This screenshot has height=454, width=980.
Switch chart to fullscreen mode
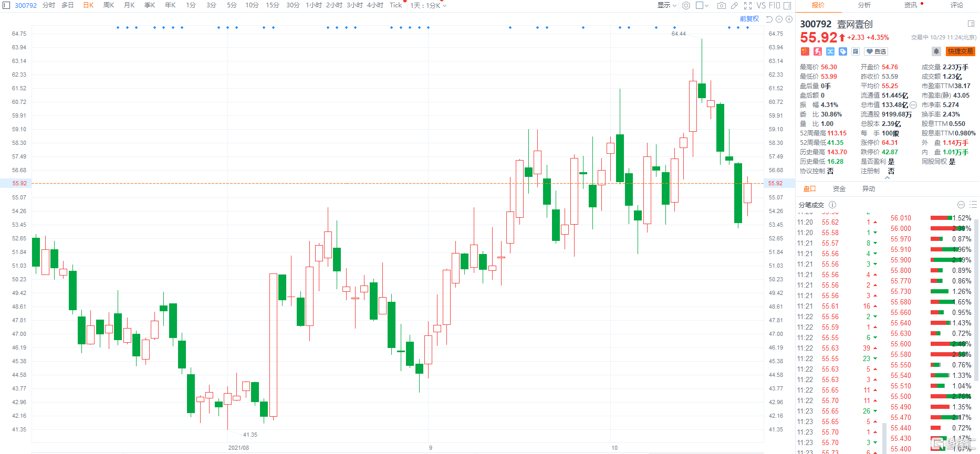[748, 5]
